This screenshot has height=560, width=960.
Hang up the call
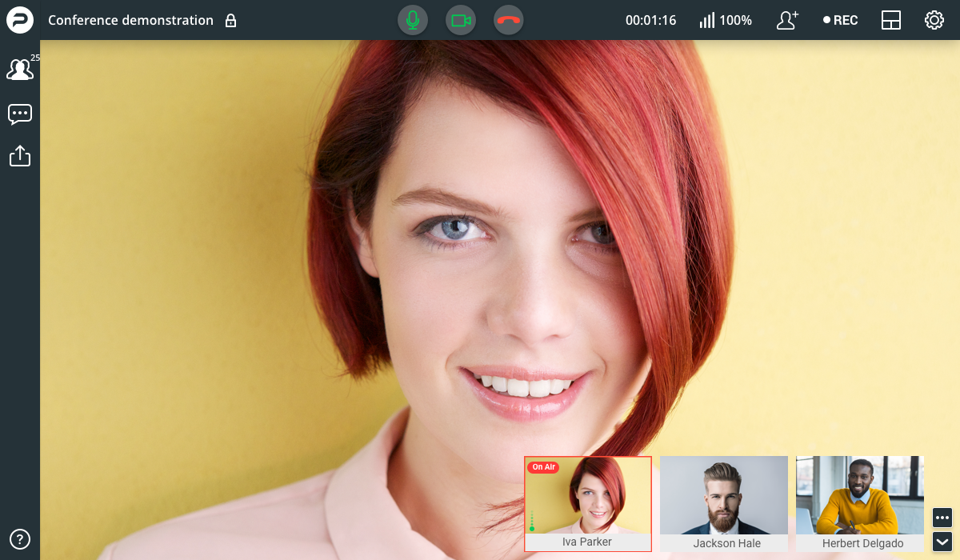[x=509, y=20]
